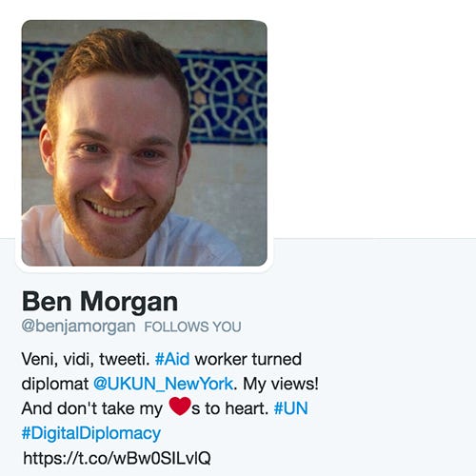This screenshot has height=476, width=476.
Task: Open the #Aid hashtag
Action: pyautogui.click(x=172, y=359)
